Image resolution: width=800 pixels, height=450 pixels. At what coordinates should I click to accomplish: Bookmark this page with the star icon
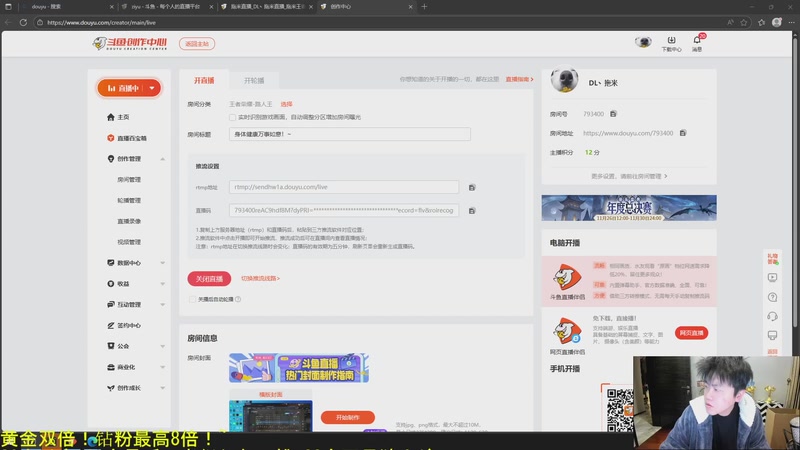point(744,22)
